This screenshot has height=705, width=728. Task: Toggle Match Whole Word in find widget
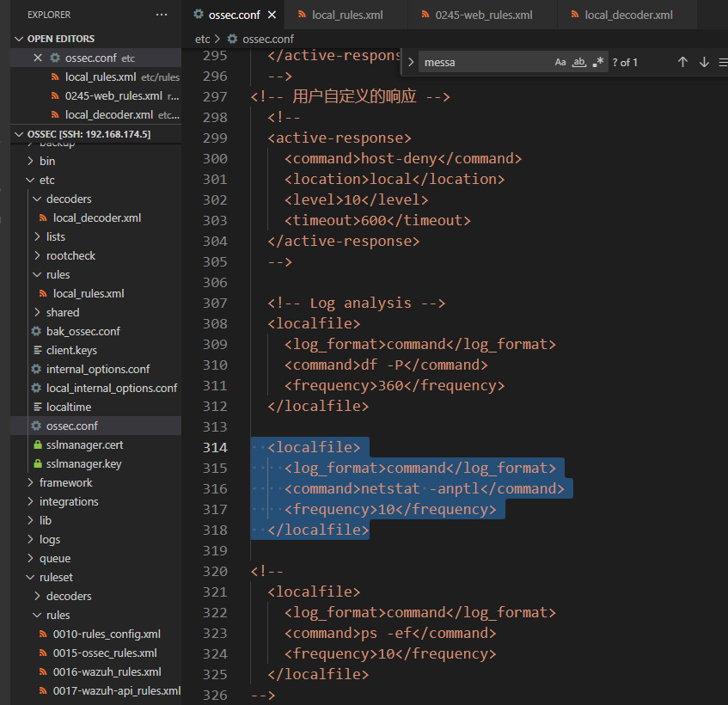pos(579,62)
